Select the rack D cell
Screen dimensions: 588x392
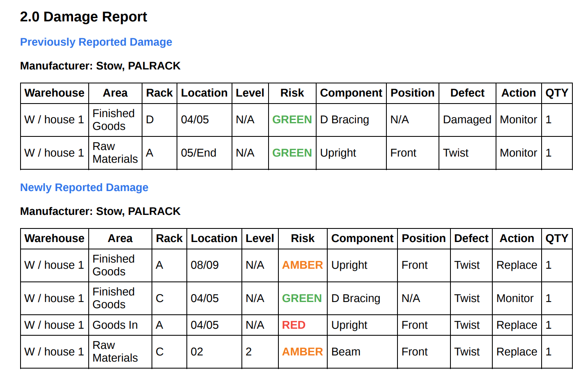tap(150, 120)
